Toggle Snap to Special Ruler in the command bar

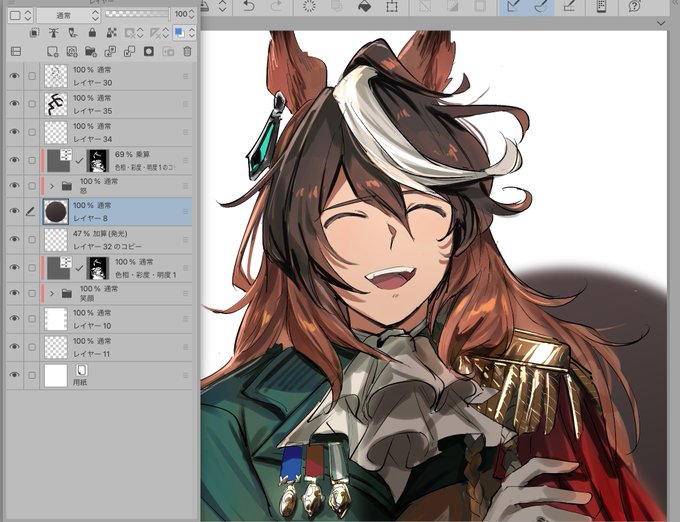point(540,6)
